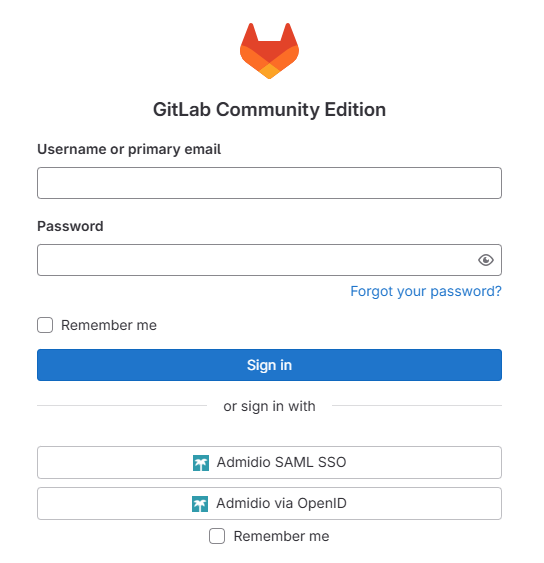This screenshot has height=563, width=544.
Task: Enable the Remember me checkbox below Admidio via OpenID
Action: tap(217, 536)
